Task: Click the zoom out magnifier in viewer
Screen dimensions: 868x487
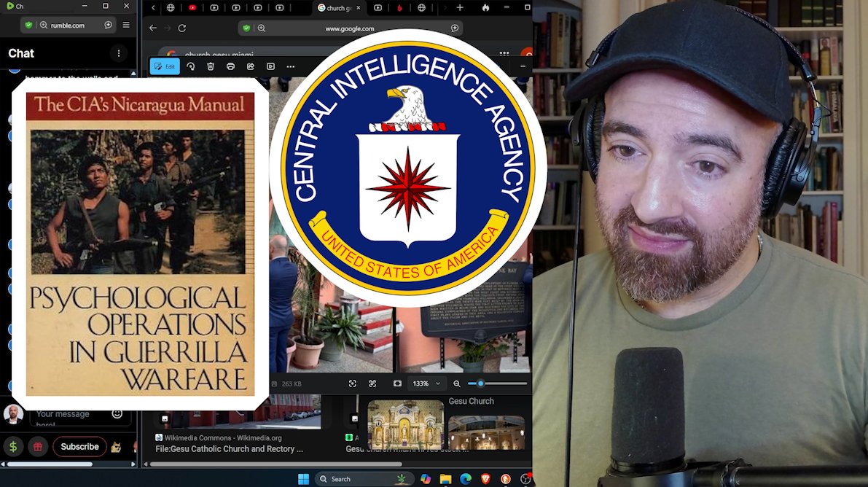Action: click(457, 383)
